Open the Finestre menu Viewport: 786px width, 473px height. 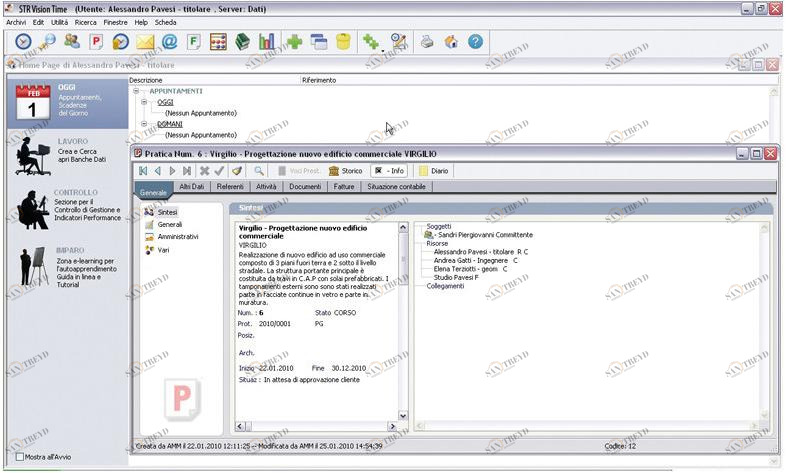[116, 23]
